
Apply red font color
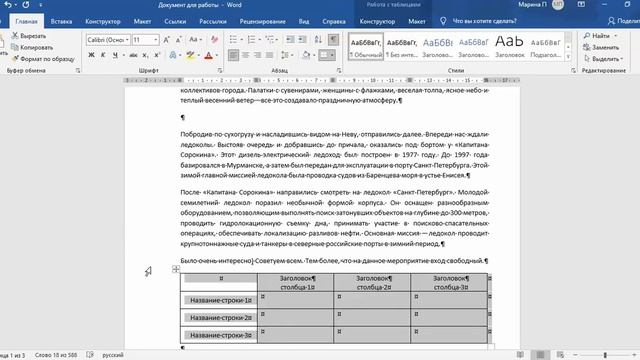(209, 55)
